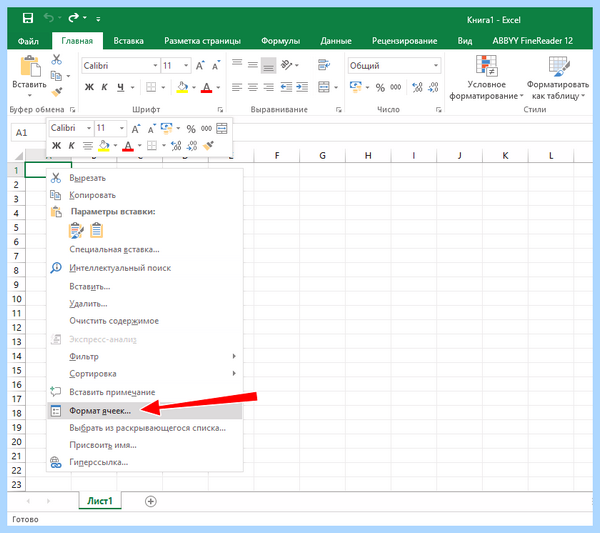Viewport: 600px width, 533px height.
Task: Switch to the Вставка tab
Action: (128, 41)
